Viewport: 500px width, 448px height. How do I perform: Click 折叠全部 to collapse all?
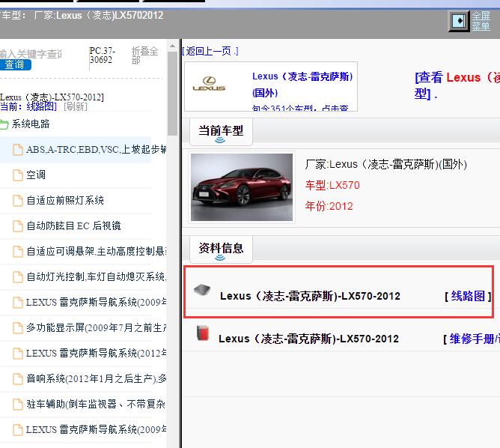click(x=144, y=55)
